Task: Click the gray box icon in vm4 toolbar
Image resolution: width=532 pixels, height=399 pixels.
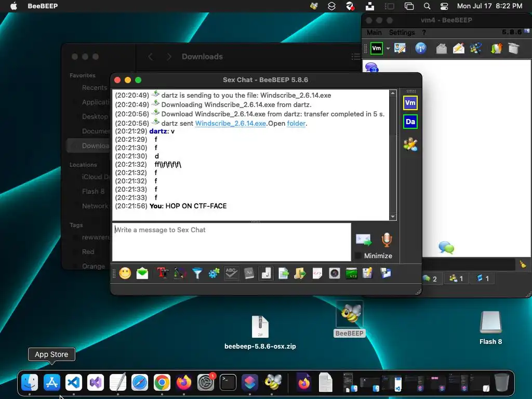Action: [514, 48]
